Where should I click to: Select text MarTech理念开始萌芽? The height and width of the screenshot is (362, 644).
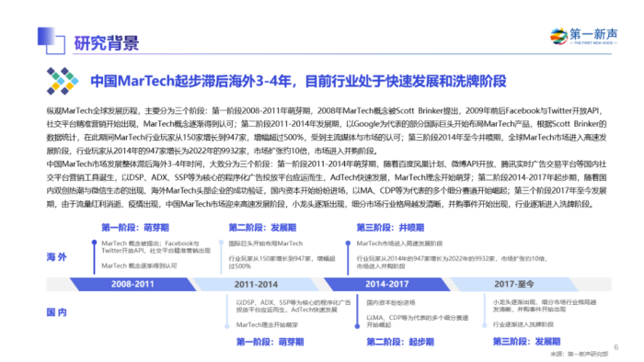(x=267, y=324)
